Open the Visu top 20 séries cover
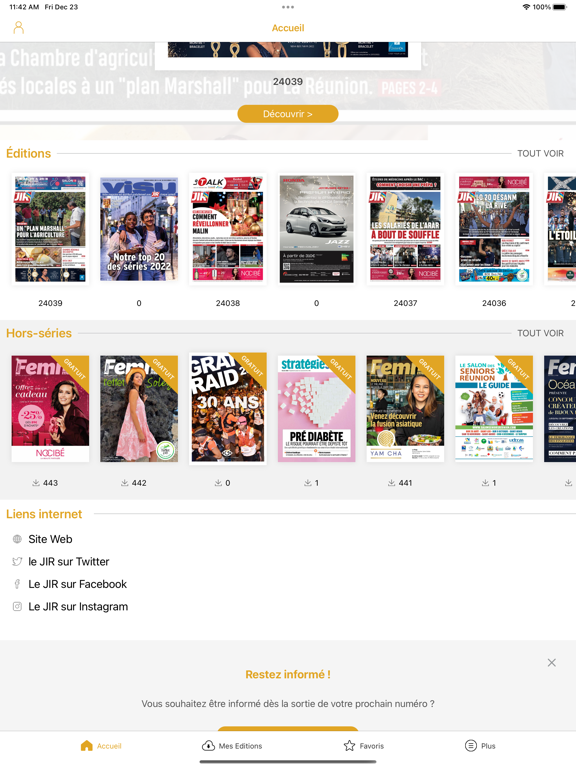 139,229
